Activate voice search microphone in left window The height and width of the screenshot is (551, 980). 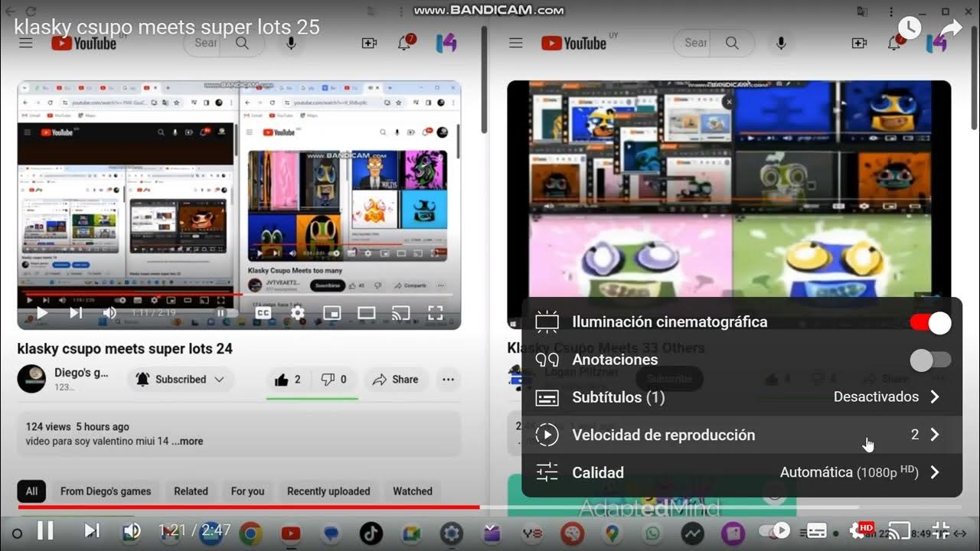(x=291, y=44)
